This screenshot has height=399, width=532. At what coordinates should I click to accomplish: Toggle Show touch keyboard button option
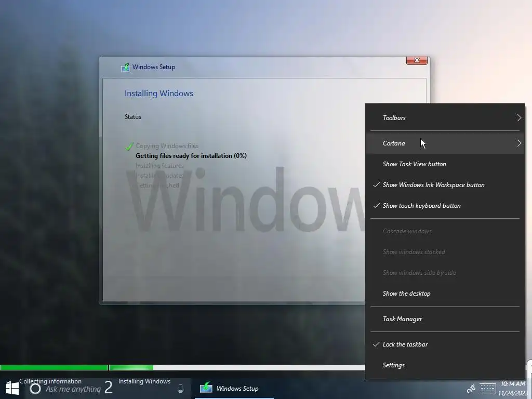tap(445, 206)
